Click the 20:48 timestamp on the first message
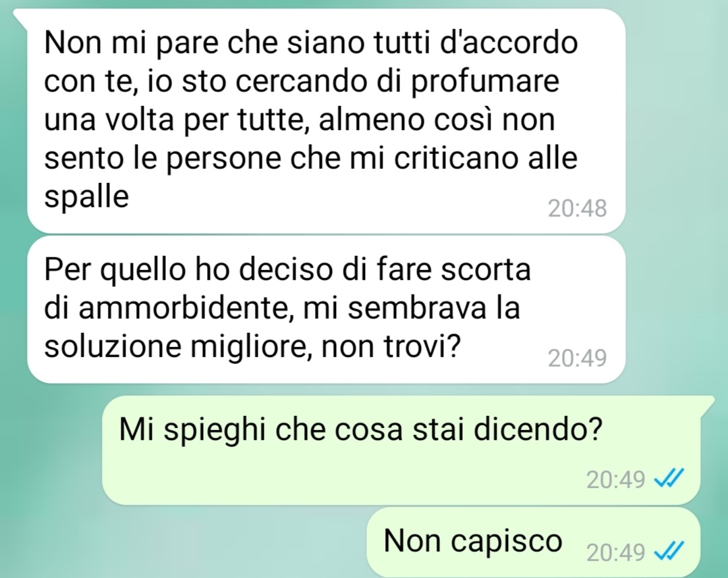Image resolution: width=728 pixels, height=578 pixels. [577, 208]
